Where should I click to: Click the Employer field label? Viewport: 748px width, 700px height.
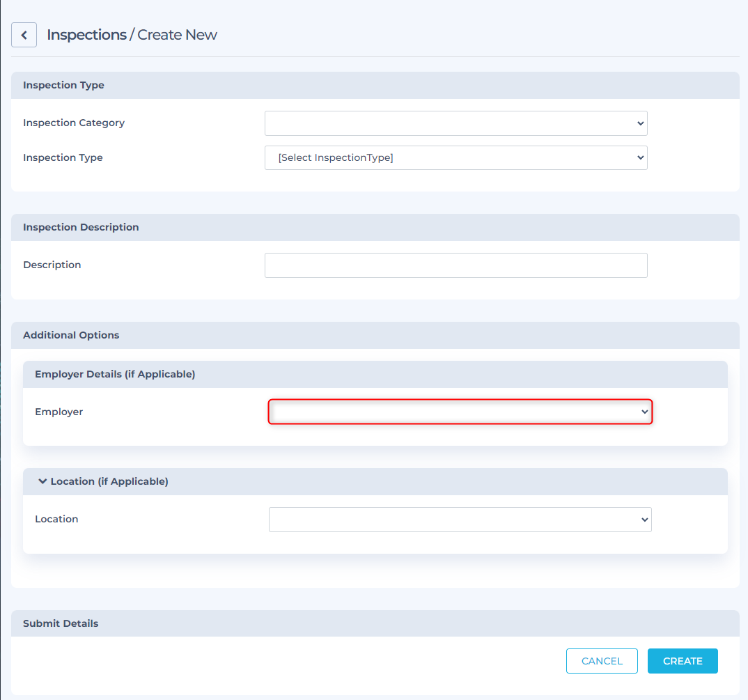tap(59, 412)
